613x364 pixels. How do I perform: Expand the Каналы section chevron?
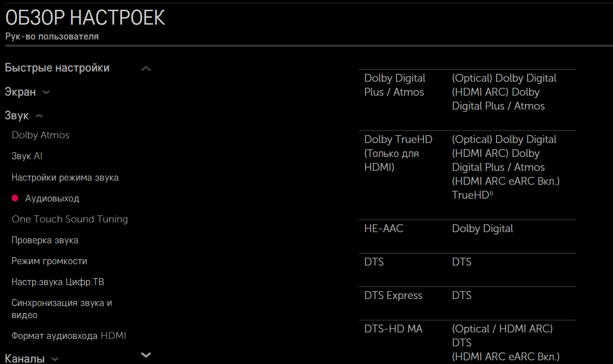(55, 359)
